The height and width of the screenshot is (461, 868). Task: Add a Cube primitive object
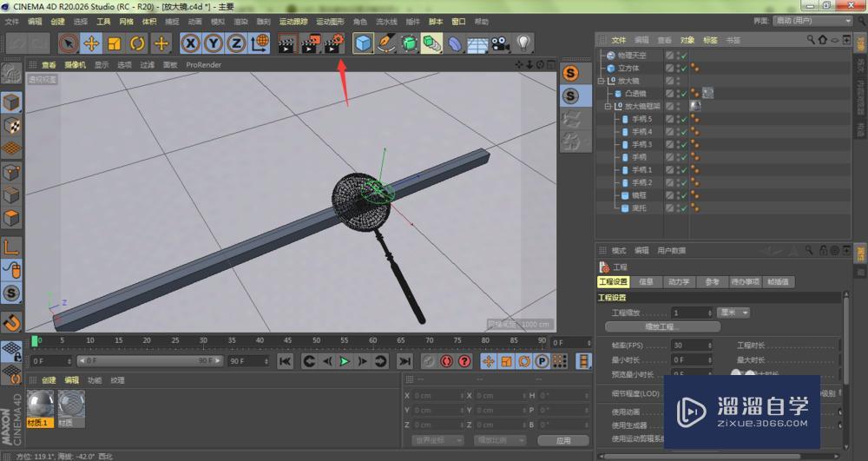pos(363,43)
